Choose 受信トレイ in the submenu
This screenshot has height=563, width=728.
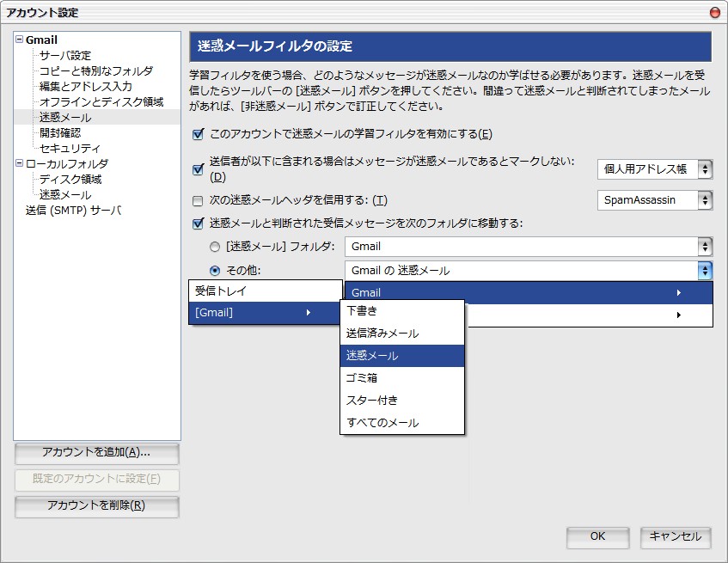pyautogui.click(x=266, y=291)
